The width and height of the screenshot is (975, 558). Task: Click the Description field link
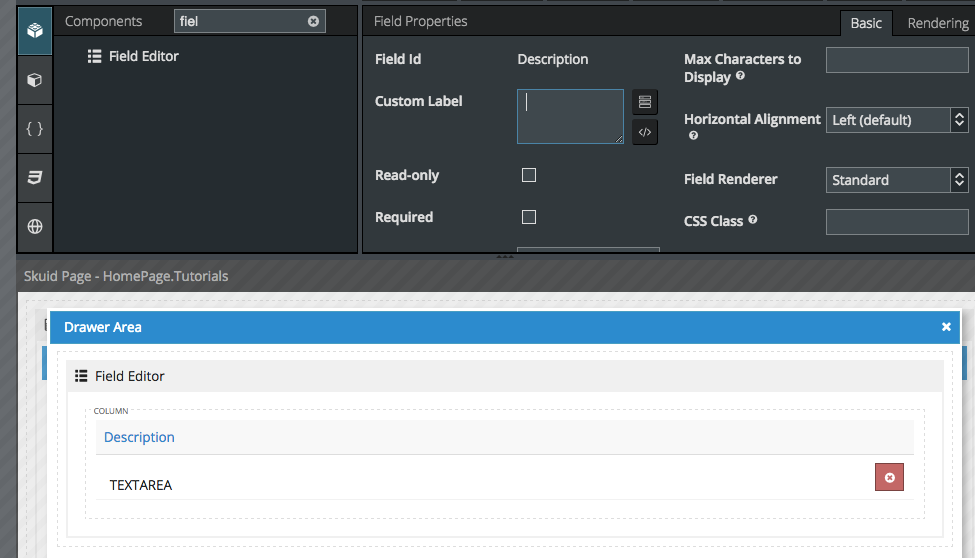pyautogui.click(x=139, y=437)
